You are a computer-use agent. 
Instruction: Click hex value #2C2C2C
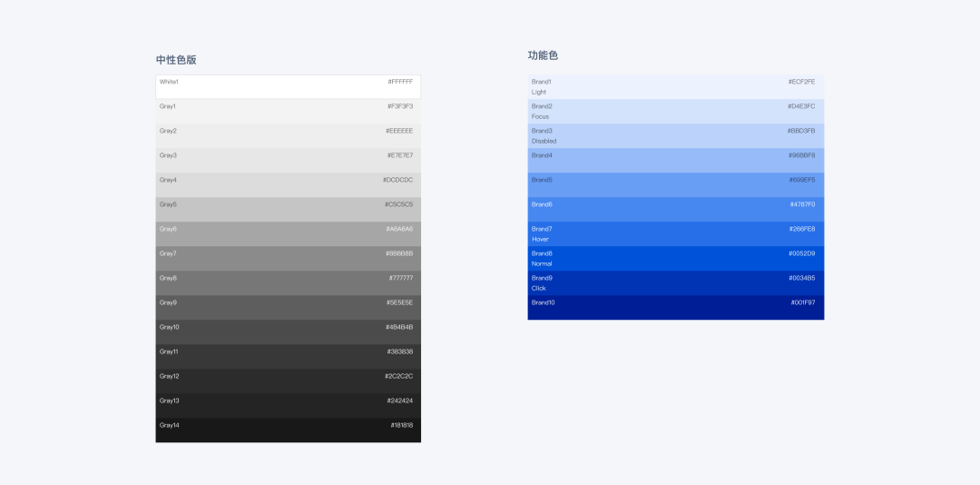click(x=398, y=376)
